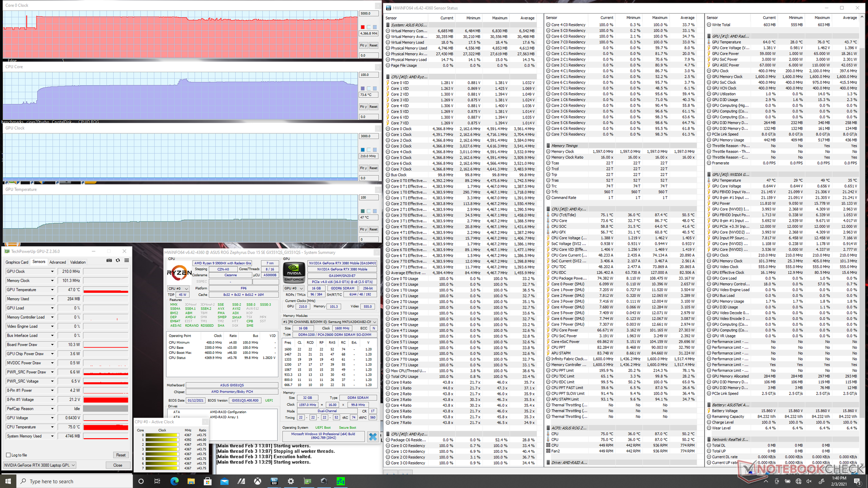Open HWiNFO taskbar icon
The width and height of the screenshot is (868, 488).
[x=274, y=481]
